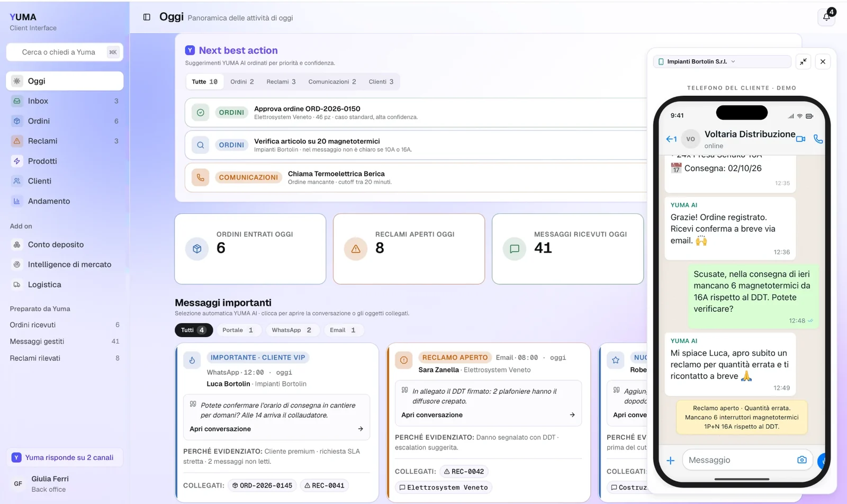The width and height of the screenshot is (847, 504).
Task: Open Chiama Termoelettrica Berica action
Action: tap(416, 177)
